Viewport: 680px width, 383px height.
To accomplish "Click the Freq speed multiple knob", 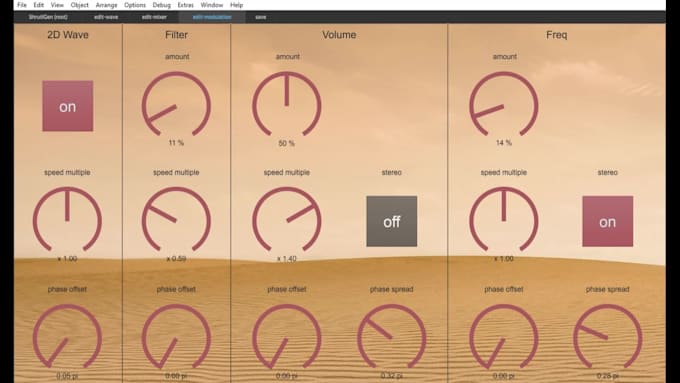I will (503, 220).
